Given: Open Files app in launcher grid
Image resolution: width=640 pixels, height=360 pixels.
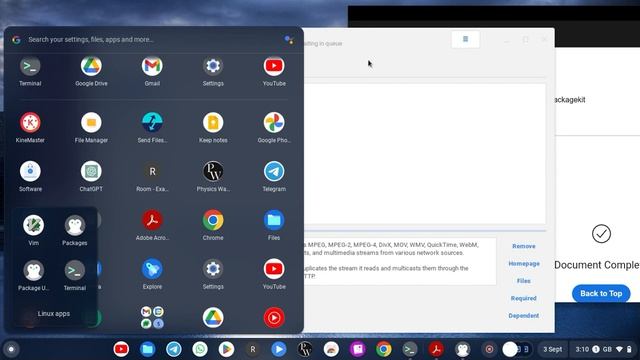Looking at the screenshot, I should click(x=274, y=220).
